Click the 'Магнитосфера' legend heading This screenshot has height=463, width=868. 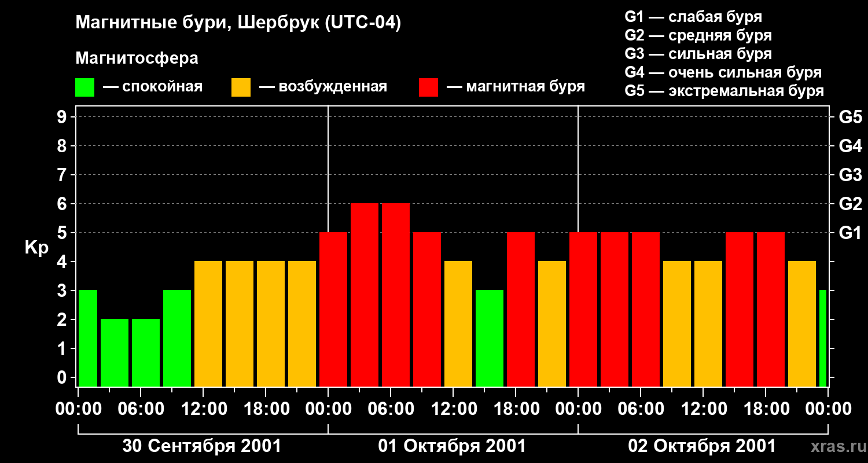coord(137,58)
